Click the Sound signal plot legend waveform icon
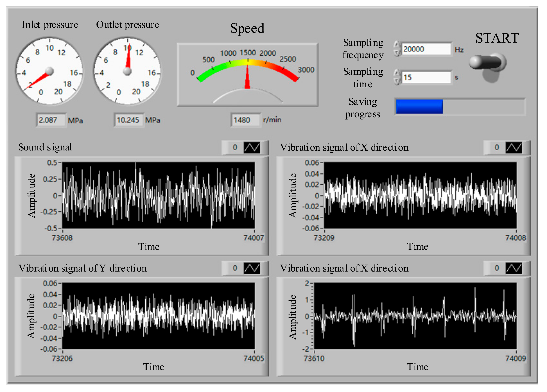The image size is (547, 392). (252, 148)
